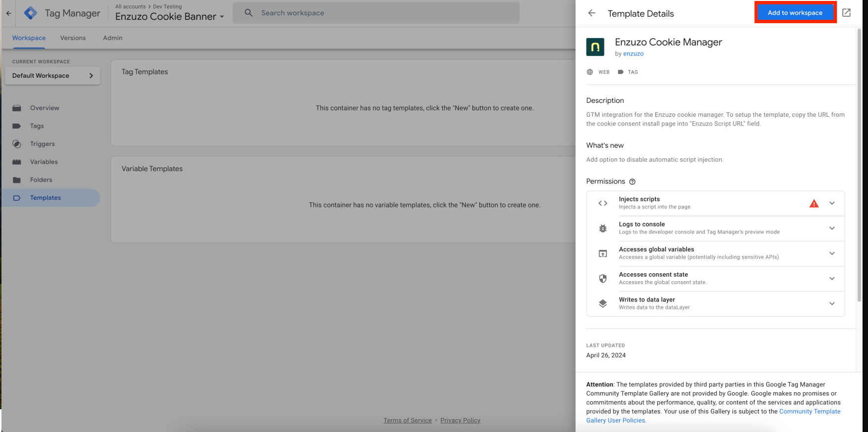The height and width of the screenshot is (432, 868).
Task: Click the All accounts breadcrumb
Action: coord(131,6)
